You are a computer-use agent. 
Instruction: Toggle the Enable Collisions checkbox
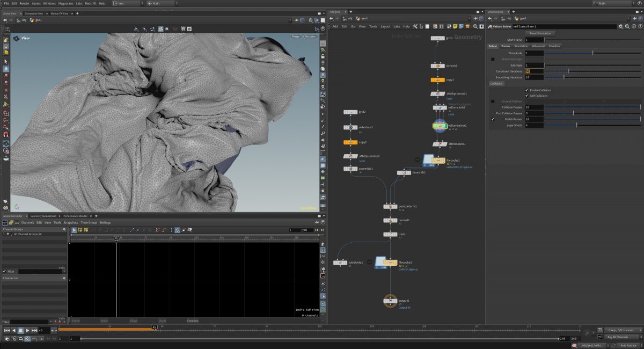pyautogui.click(x=526, y=90)
